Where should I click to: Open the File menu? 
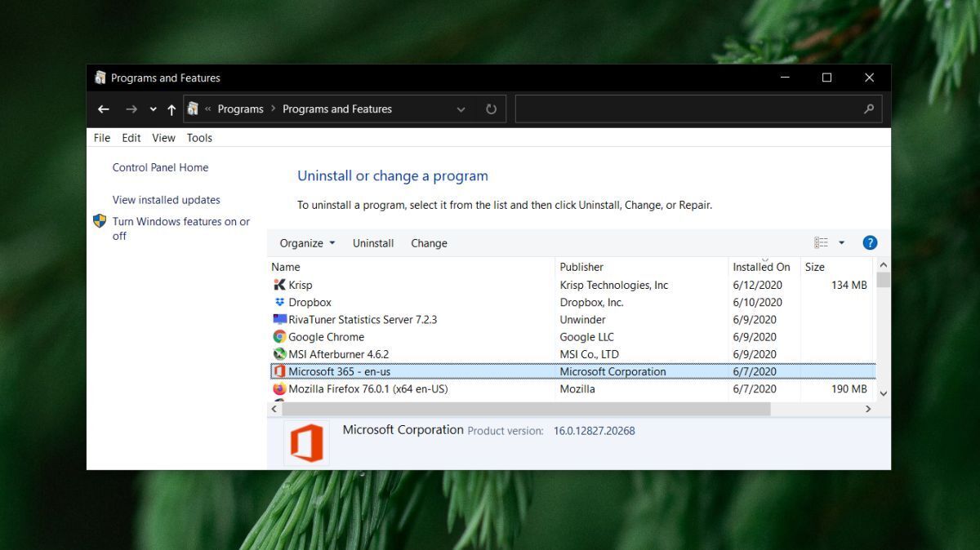tap(102, 138)
